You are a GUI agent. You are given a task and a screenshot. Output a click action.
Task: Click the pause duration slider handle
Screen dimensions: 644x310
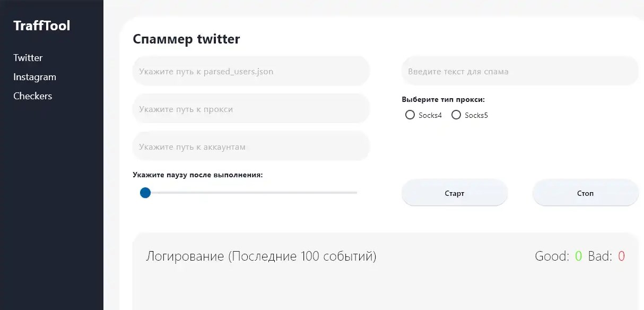[x=145, y=193]
